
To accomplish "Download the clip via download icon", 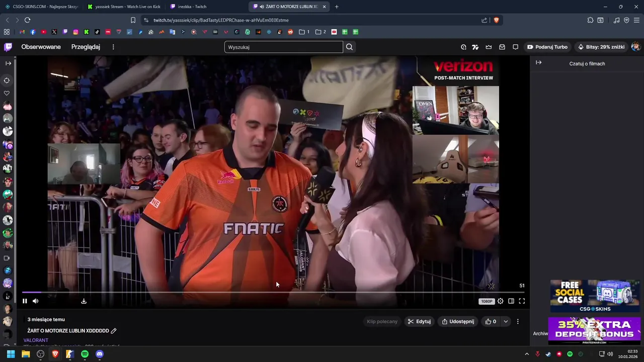I will [84, 301].
